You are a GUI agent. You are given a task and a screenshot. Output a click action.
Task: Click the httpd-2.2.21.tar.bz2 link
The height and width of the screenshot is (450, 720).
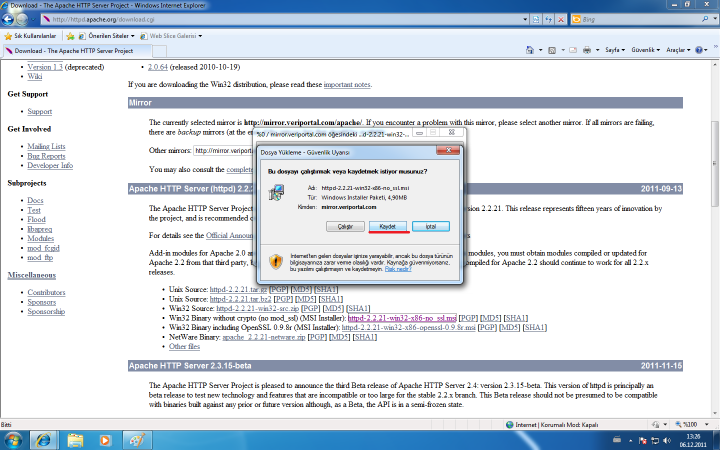(x=241, y=299)
